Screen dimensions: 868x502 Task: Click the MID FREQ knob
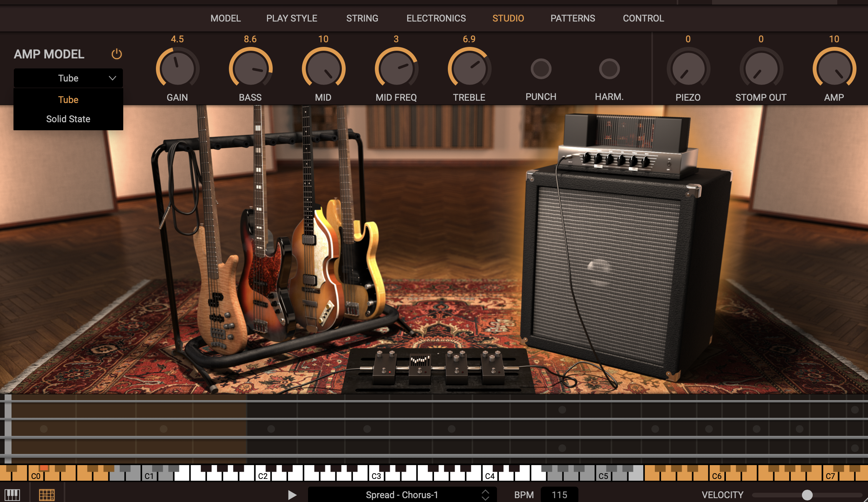[396, 69]
